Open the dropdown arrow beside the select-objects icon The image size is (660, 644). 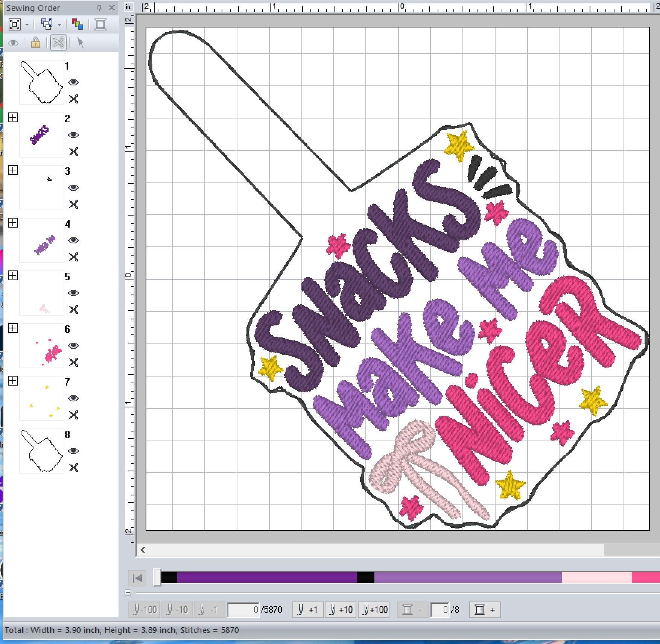(x=59, y=25)
